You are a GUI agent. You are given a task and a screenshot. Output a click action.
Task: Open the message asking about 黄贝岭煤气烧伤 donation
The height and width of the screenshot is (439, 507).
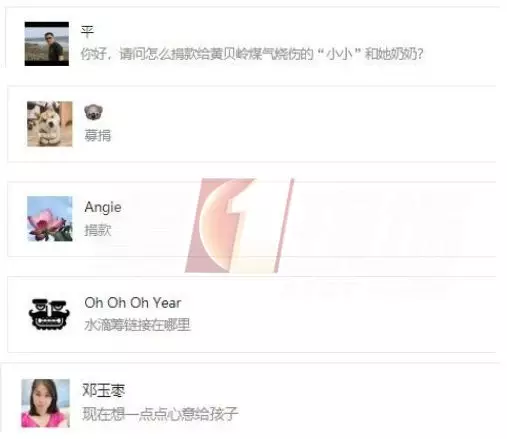pos(252,54)
